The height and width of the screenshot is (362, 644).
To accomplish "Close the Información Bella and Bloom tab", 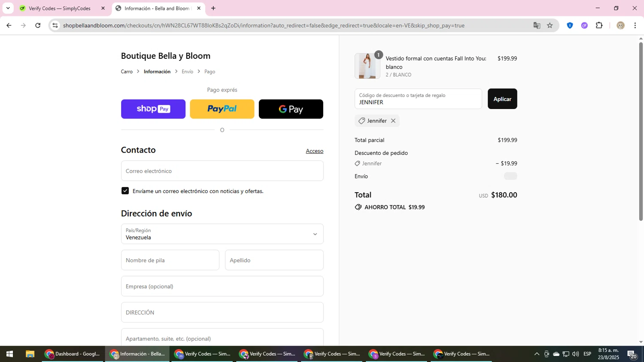I will point(199,8).
